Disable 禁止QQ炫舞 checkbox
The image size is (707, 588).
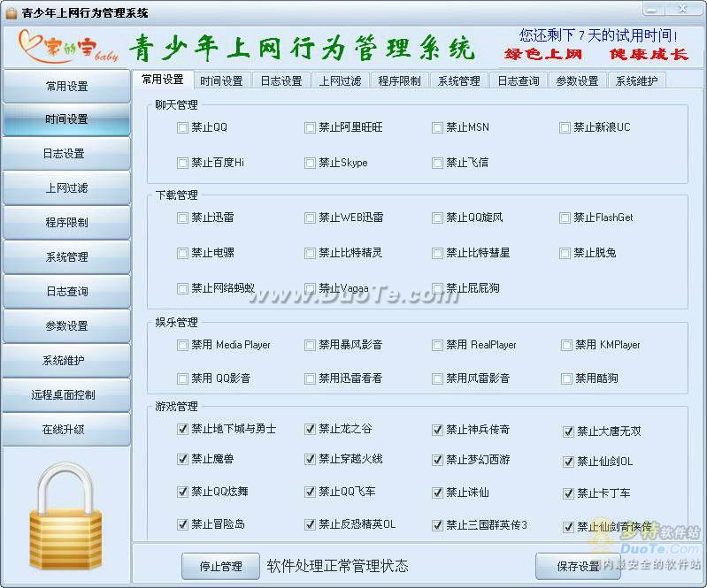click(182, 492)
